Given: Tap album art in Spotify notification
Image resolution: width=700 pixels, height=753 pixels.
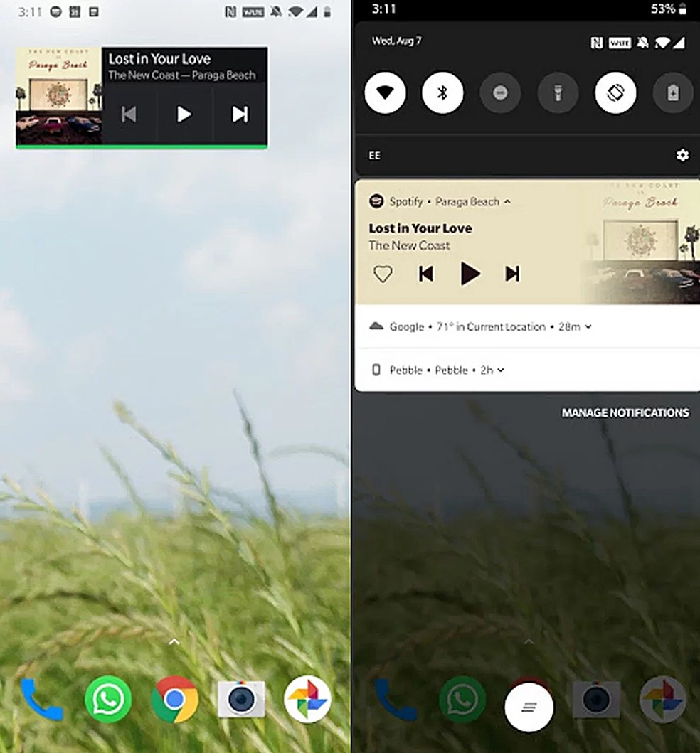Looking at the screenshot, I should (642, 242).
